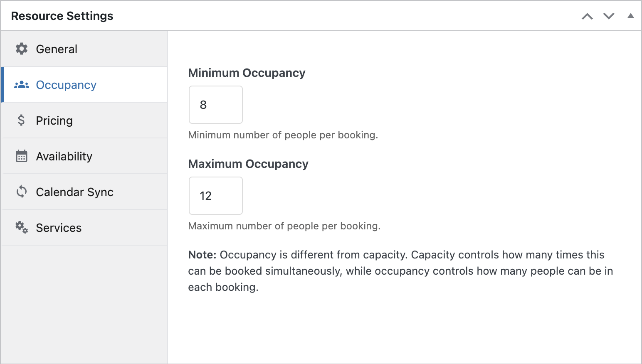Click the Calendar Sync arrows icon
642x364 pixels.
(22, 192)
